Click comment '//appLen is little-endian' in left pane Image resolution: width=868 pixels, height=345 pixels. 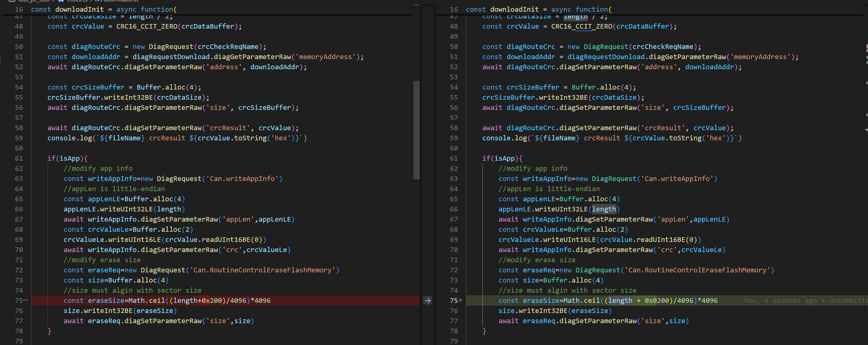(115, 189)
